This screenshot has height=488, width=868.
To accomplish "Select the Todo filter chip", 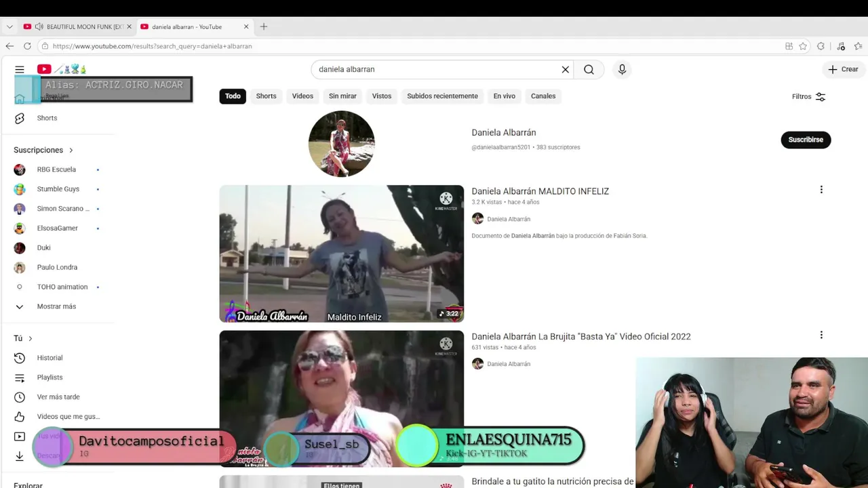I will point(233,96).
